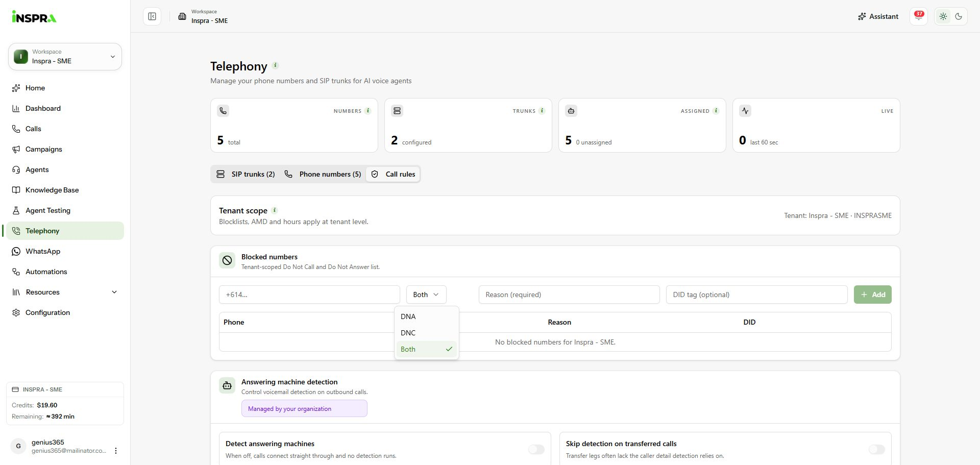Open Knowledge Base page
The width and height of the screenshot is (980, 465).
pos(65,190)
